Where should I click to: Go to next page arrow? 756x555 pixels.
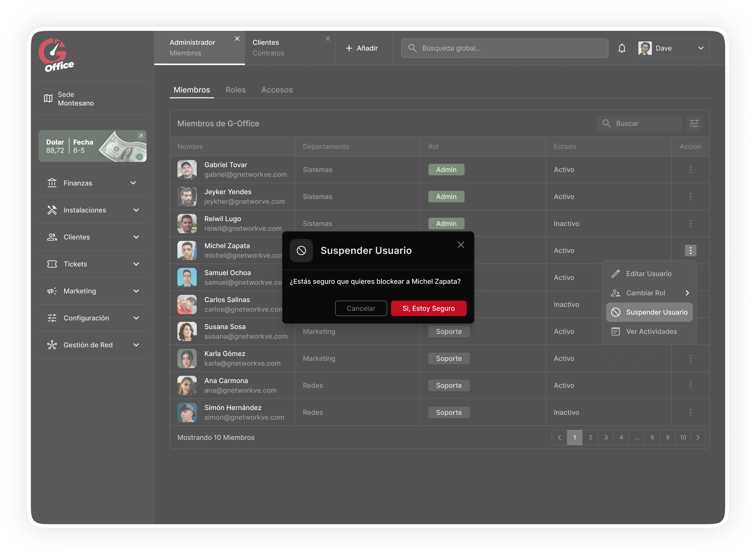click(x=698, y=437)
